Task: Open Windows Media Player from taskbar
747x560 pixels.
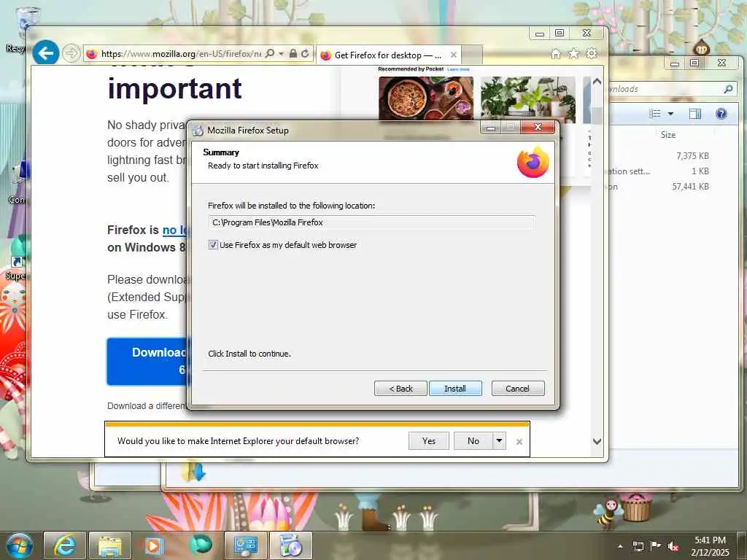Action: [154, 545]
